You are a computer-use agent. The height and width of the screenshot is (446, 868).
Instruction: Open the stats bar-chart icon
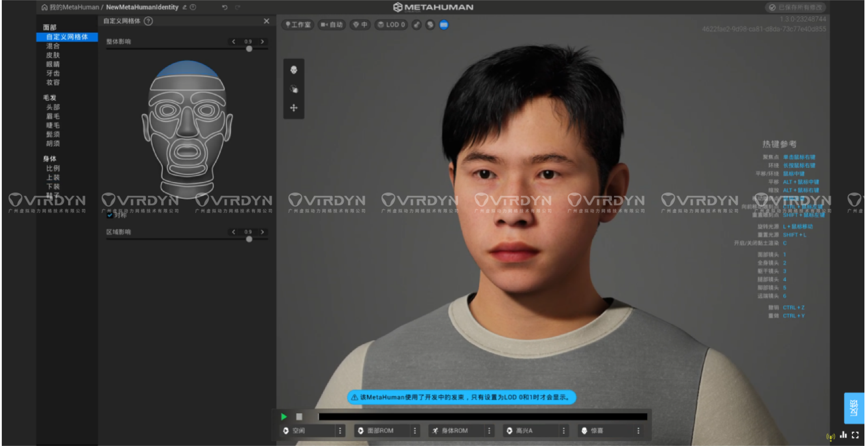(843, 435)
